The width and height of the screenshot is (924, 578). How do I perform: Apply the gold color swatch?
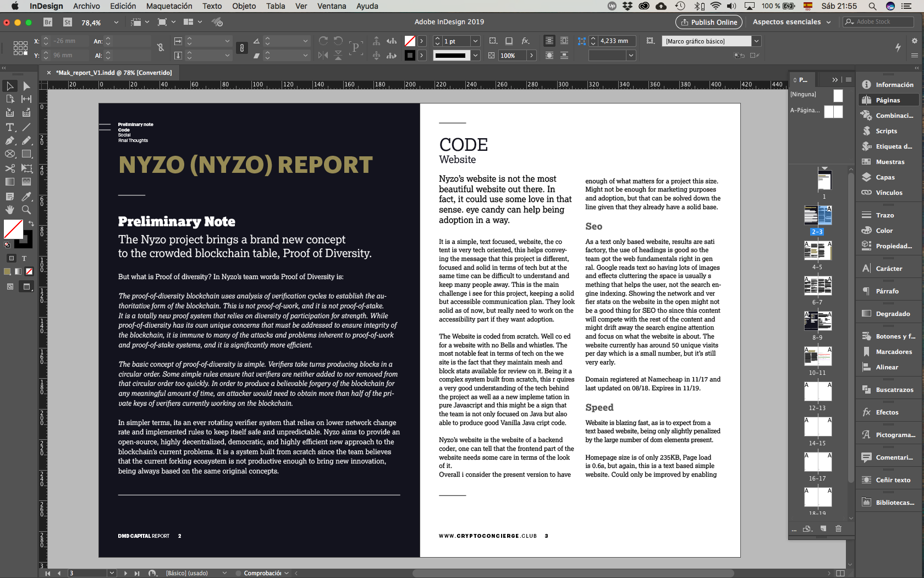click(7, 271)
